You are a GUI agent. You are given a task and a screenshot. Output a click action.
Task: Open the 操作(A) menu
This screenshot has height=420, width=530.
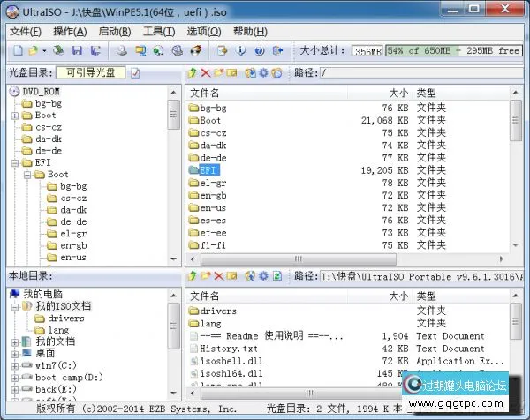(70, 32)
